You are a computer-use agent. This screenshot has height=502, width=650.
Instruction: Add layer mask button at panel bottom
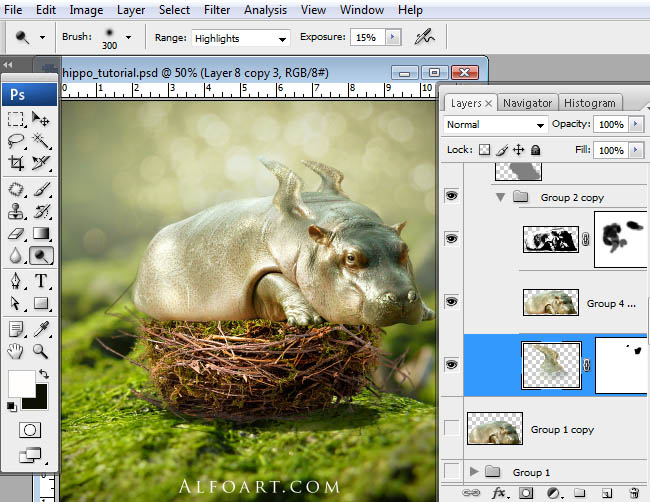click(526, 493)
